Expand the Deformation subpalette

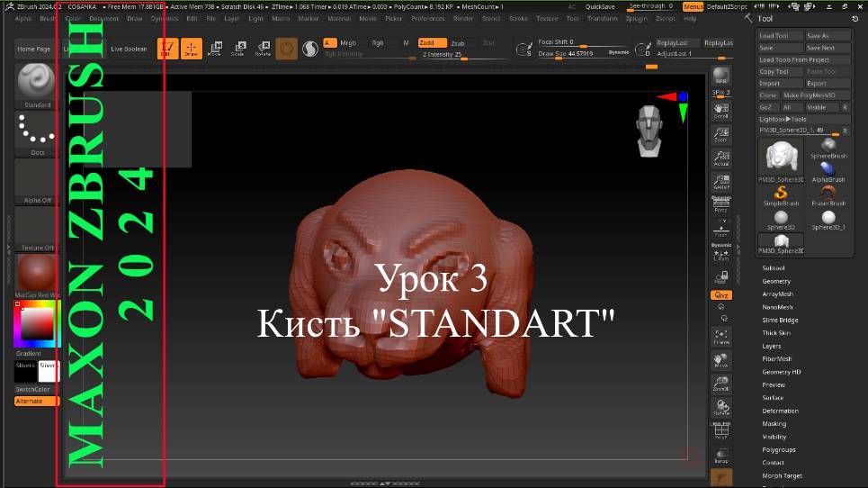[x=781, y=411]
